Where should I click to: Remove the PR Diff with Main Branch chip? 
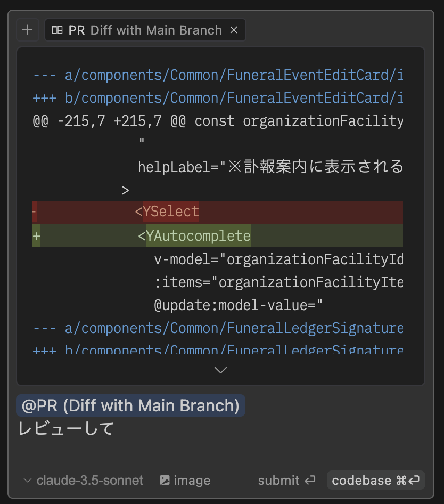234,30
